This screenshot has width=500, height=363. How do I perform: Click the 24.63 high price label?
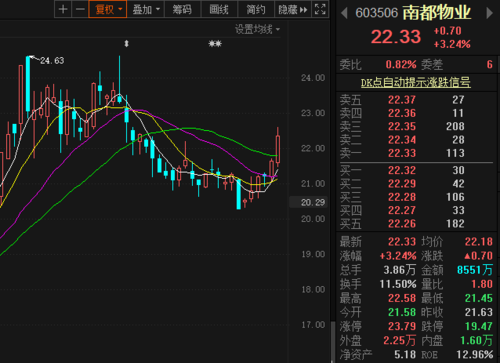(52, 61)
